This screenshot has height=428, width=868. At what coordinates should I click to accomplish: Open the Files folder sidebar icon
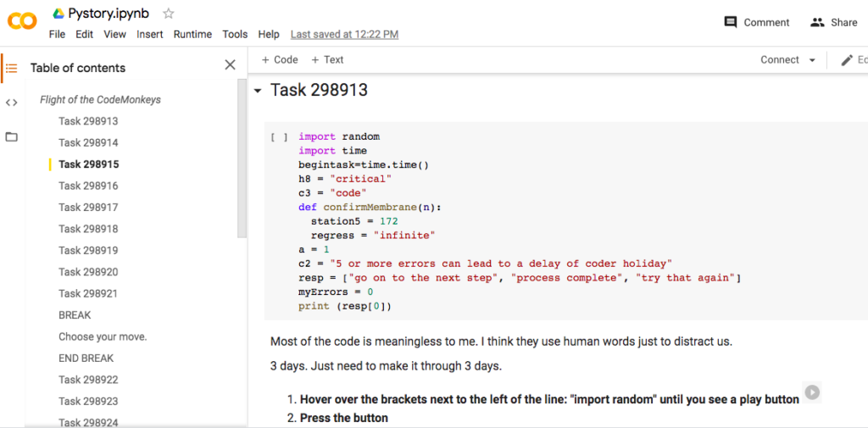click(x=11, y=136)
